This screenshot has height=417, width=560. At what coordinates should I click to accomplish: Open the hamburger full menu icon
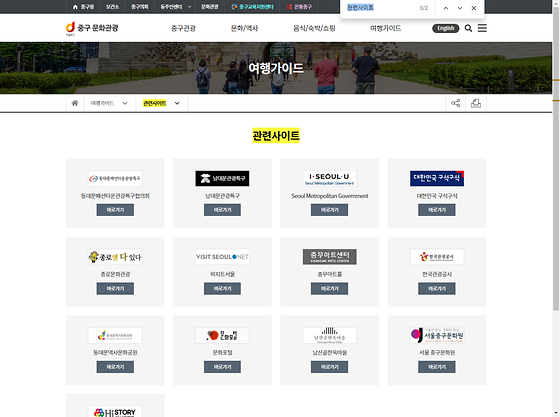[x=482, y=28]
